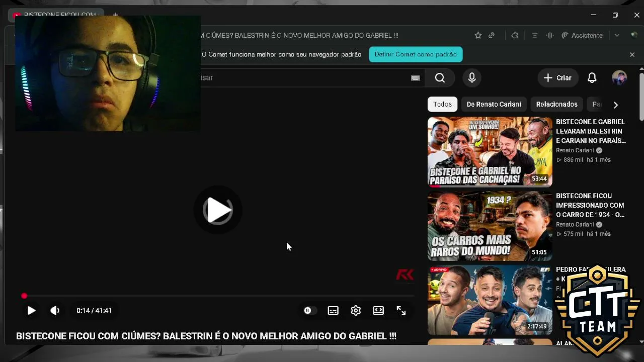The height and width of the screenshot is (362, 644).
Task: Start voice search with the microphone
Action: tap(472, 78)
